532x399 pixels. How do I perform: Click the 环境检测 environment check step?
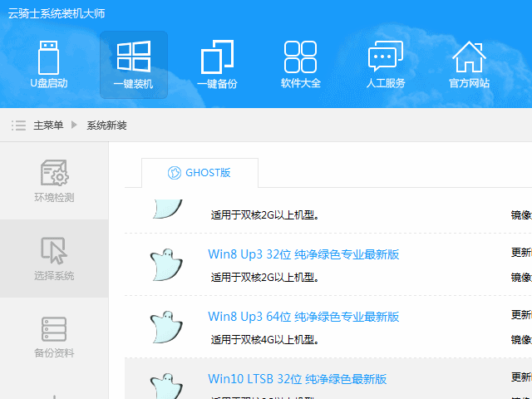point(54,181)
